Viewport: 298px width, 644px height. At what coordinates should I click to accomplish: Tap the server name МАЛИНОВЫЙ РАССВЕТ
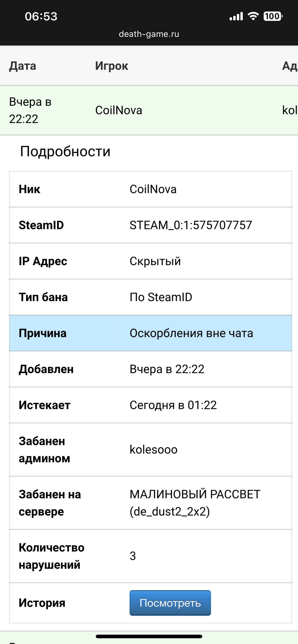(195, 494)
